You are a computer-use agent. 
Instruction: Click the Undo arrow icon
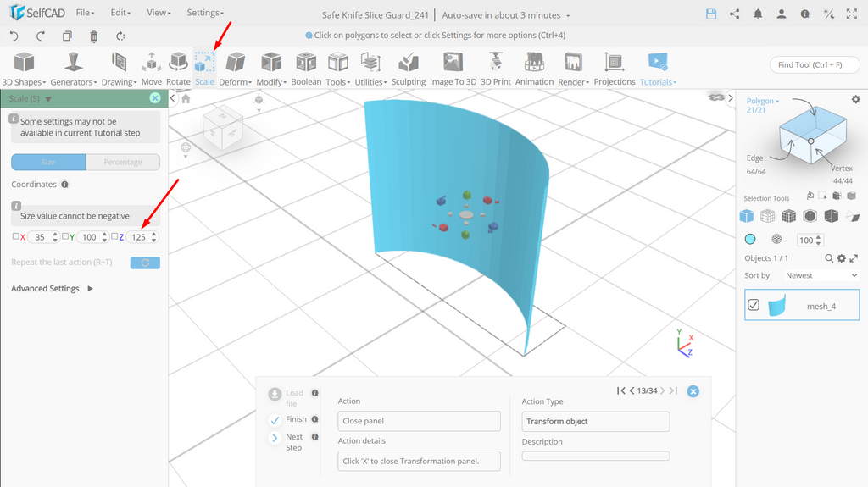point(14,36)
